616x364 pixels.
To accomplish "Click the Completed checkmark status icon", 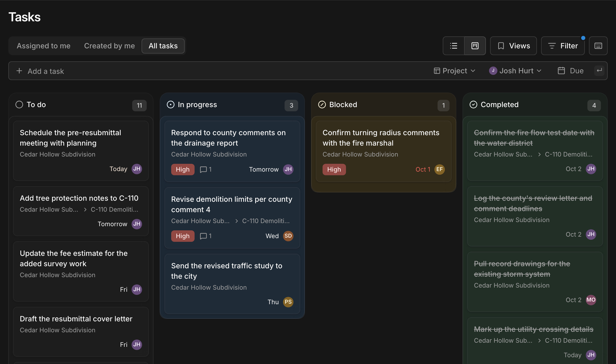I will pos(473,105).
